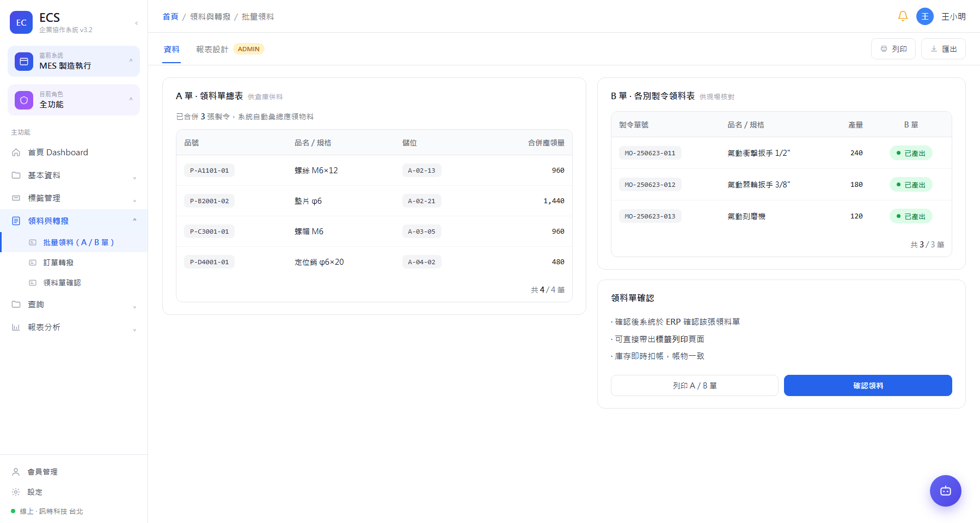
Task: Click the 合併應領量 column header
Action: [546, 143]
